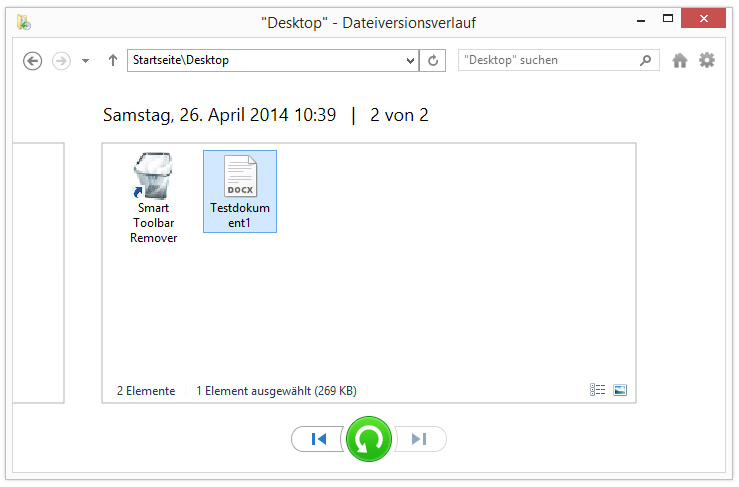Go up one folder level
Viewport: 739px width, 487px height.
pyautogui.click(x=112, y=61)
